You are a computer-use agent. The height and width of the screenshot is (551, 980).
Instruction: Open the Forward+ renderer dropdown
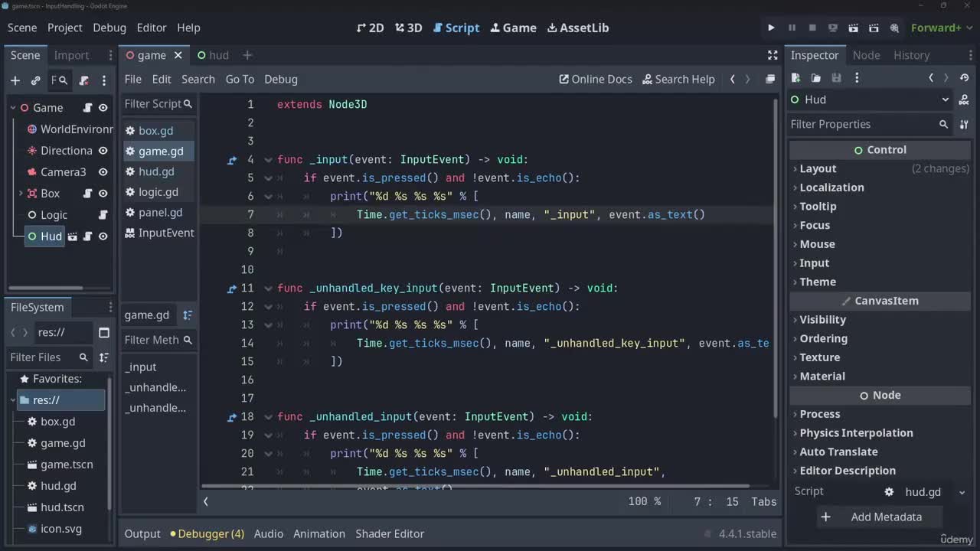pyautogui.click(x=940, y=28)
